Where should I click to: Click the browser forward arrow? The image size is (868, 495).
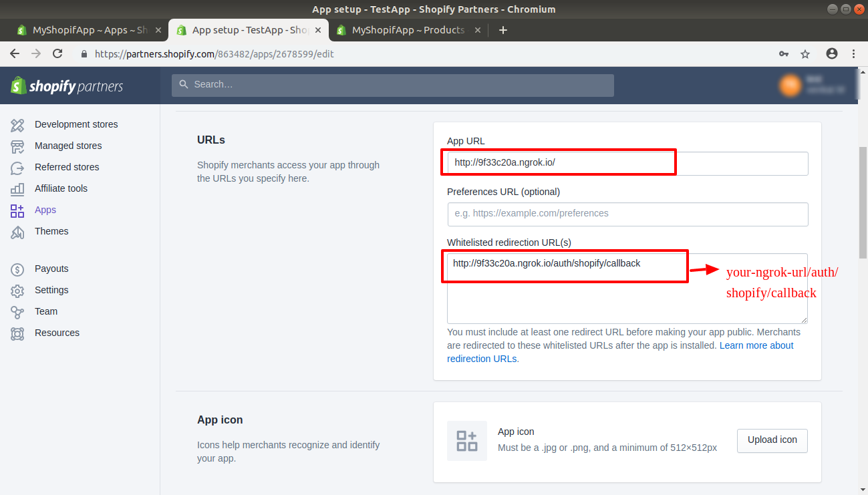[x=36, y=53]
